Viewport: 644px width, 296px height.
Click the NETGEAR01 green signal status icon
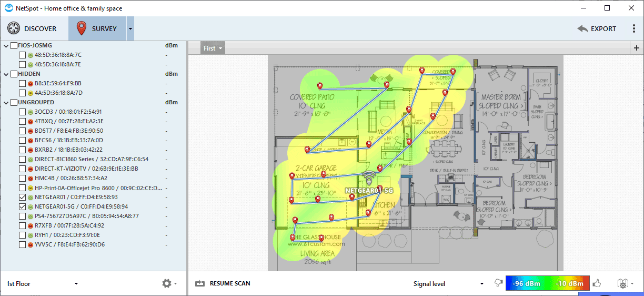31,198
